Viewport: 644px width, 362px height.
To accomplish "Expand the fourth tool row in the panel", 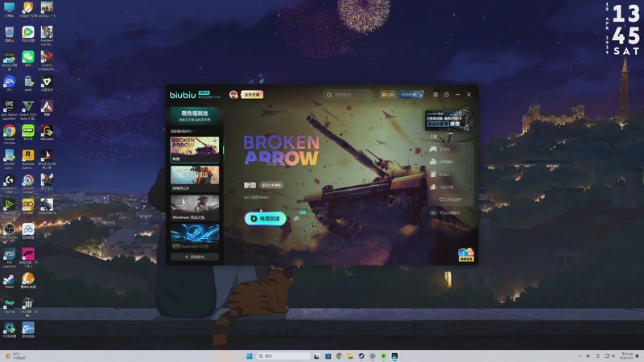I will [x=450, y=187].
